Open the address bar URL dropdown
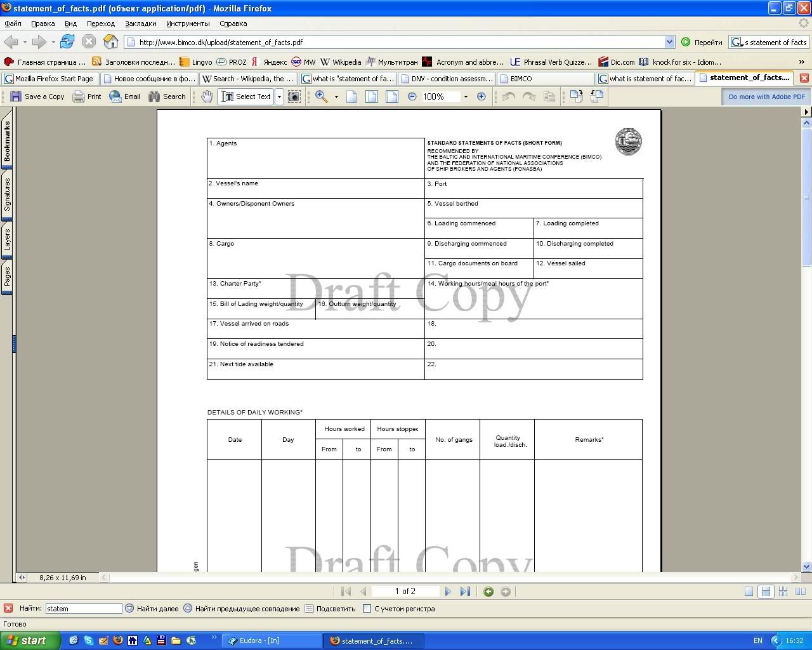The image size is (812, 650). pos(669,42)
